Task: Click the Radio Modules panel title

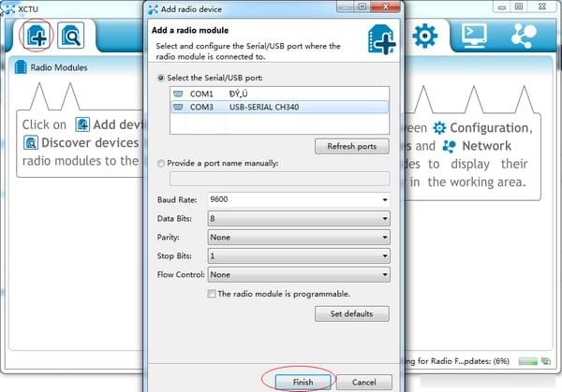Action: [x=59, y=67]
